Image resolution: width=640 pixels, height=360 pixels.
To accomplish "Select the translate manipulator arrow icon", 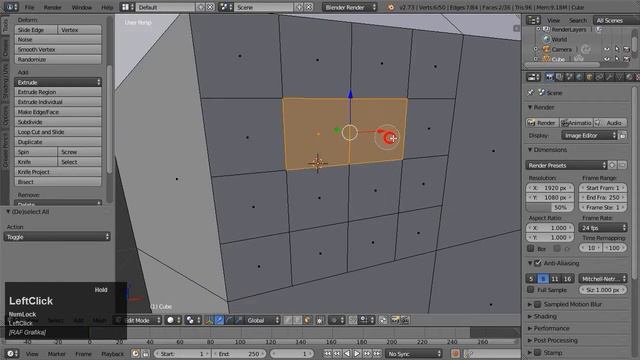I will pyautogui.click(x=219, y=320).
